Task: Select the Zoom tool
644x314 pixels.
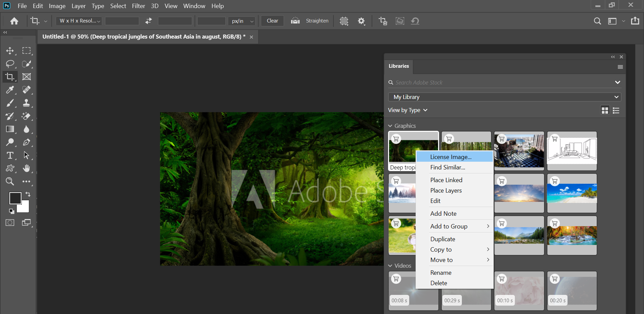Action: coord(10,181)
